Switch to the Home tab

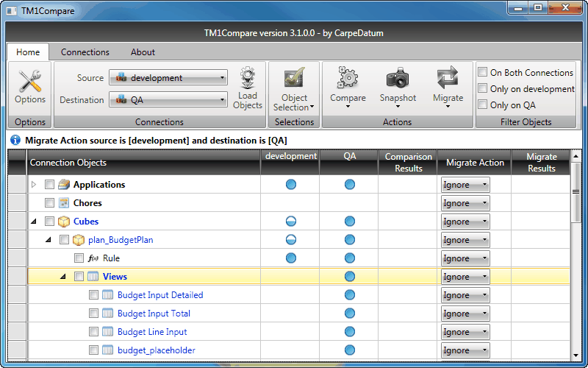(x=28, y=52)
